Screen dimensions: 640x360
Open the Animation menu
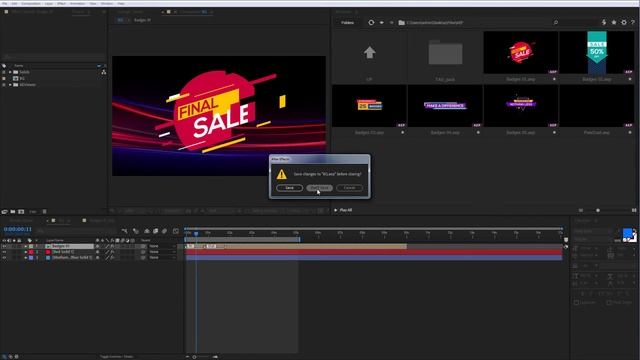pos(78,3)
